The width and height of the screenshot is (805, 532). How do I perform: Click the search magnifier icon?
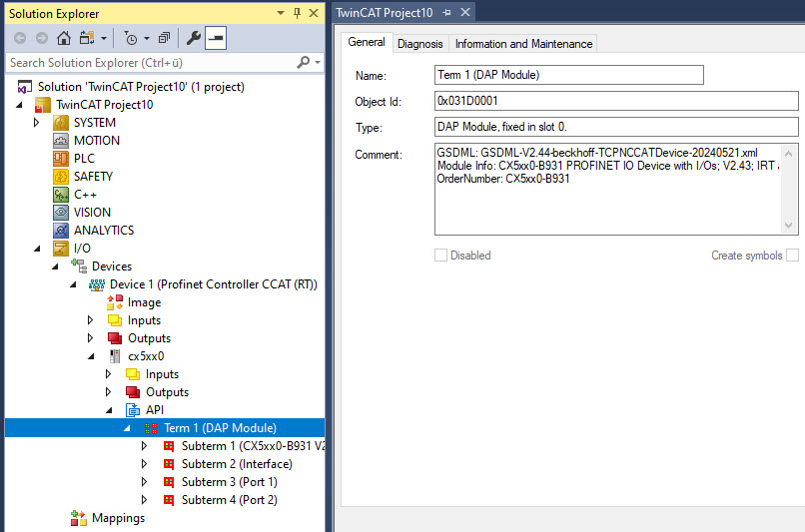click(304, 62)
